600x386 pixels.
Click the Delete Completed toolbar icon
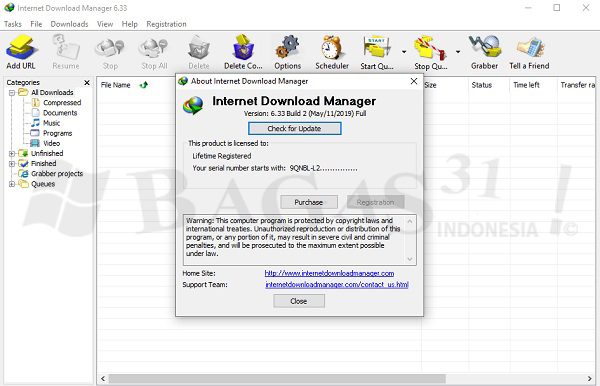[243, 52]
